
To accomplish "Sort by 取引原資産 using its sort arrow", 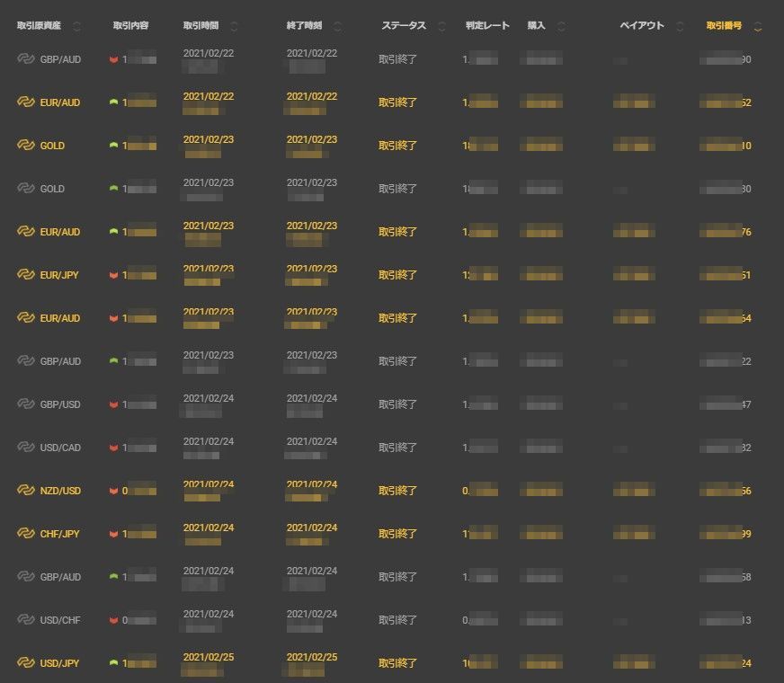I will click(x=76, y=26).
